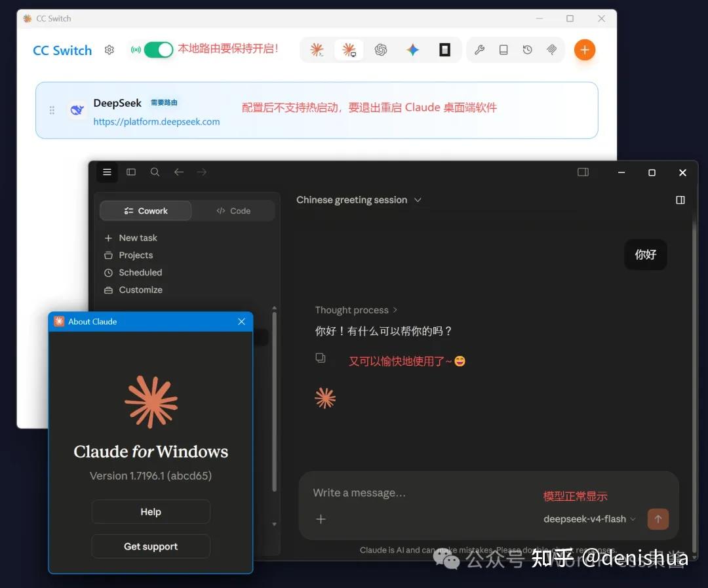Add a new provider with orange plus button
The width and height of the screenshot is (708, 588).
(x=585, y=50)
